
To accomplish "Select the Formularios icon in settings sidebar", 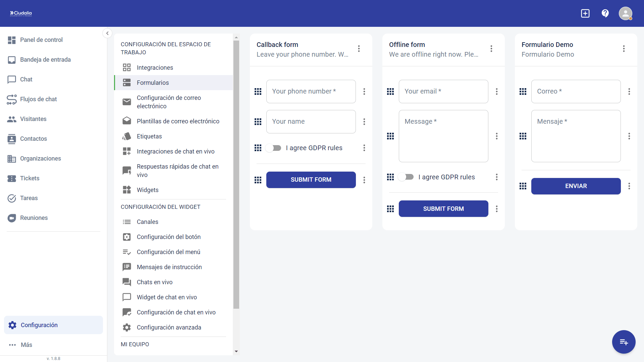I will (x=127, y=82).
